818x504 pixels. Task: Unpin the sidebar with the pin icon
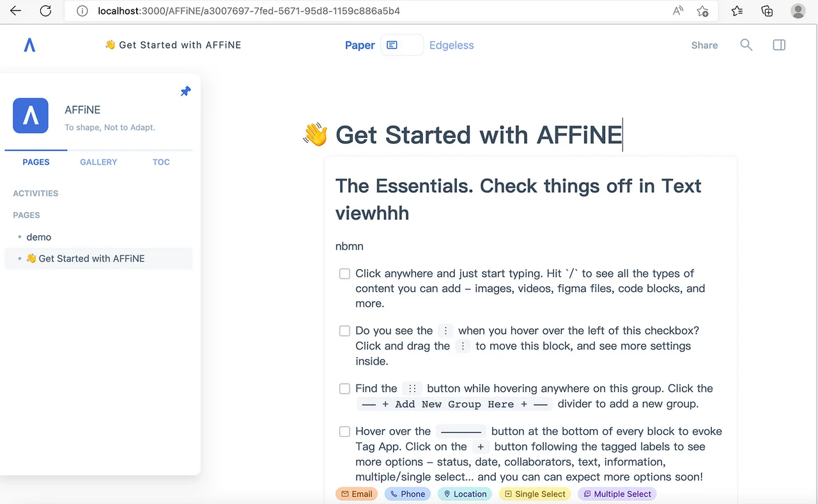185,91
